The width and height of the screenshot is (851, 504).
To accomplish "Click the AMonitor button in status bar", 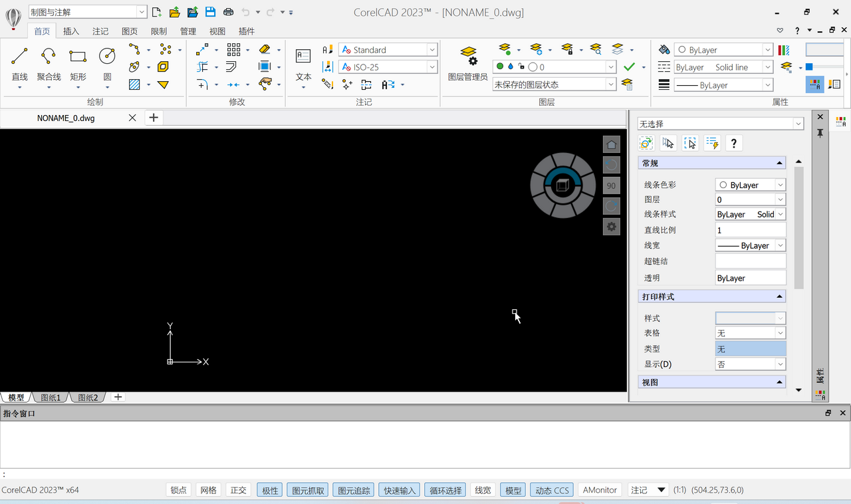I will tap(599, 490).
